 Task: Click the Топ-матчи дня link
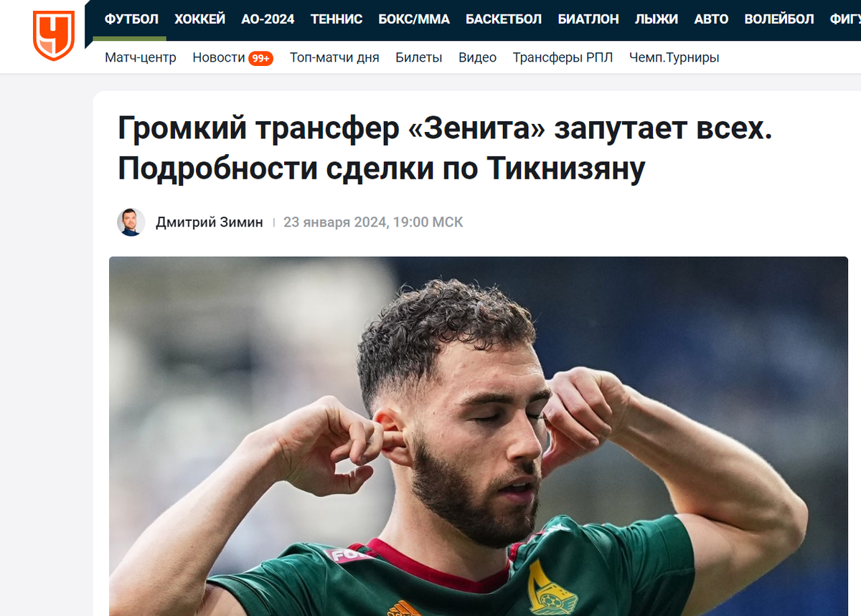334,57
